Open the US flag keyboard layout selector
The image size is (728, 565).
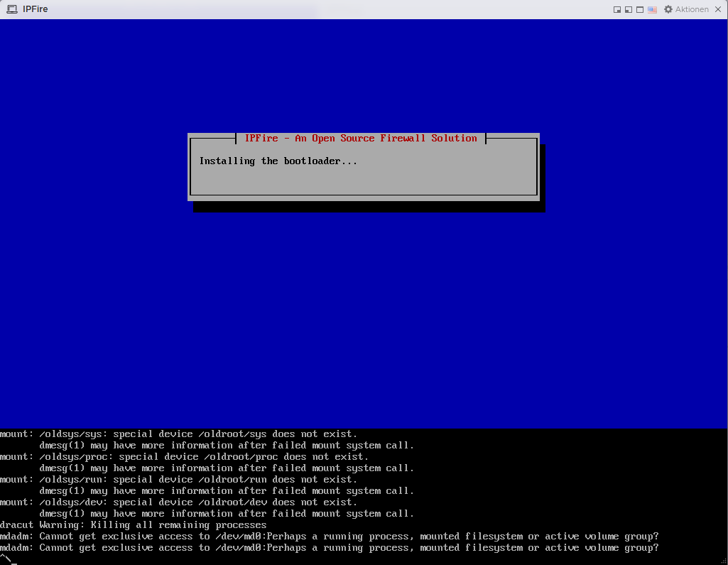652,10
